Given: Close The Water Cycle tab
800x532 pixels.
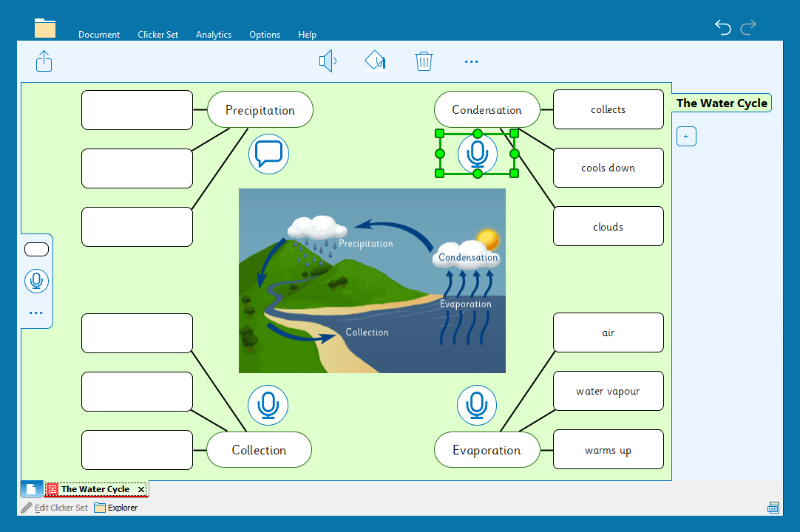Looking at the screenshot, I should tap(141, 489).
